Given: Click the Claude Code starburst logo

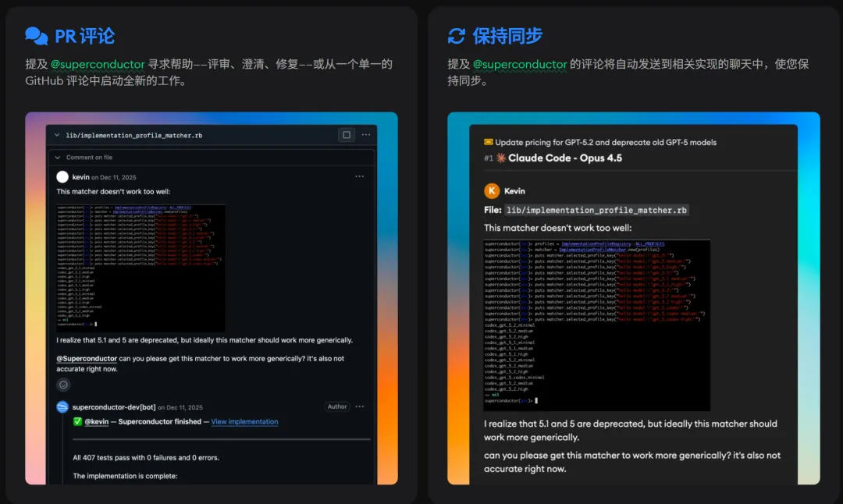Looking at the screenshot, I should [x=500, y=158].
